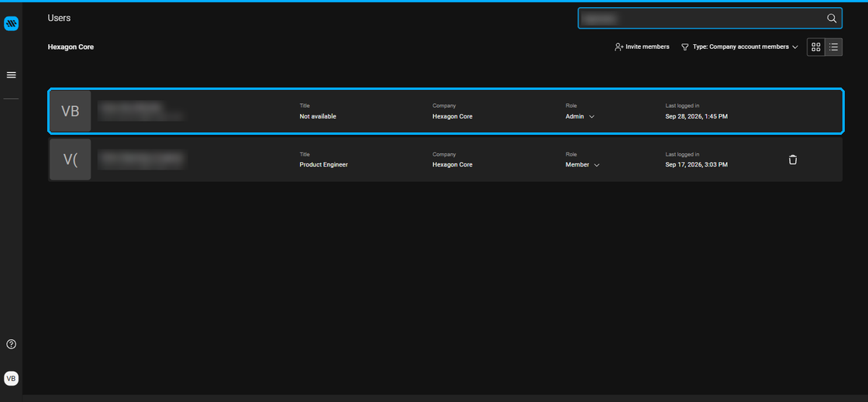Open the VB profile avatar in sidebar
The image size is (868, 402).
[x=11, y=378]
